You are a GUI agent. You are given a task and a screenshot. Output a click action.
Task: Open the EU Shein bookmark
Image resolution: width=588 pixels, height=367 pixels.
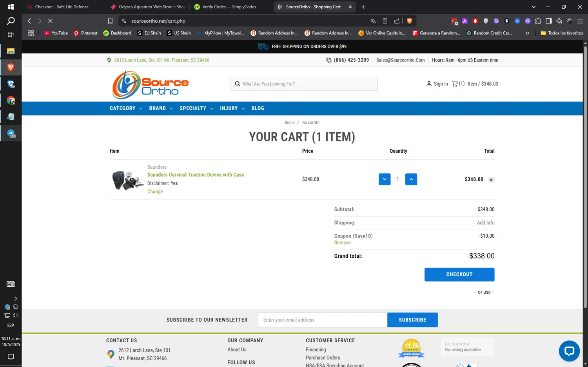click(149, 33)
